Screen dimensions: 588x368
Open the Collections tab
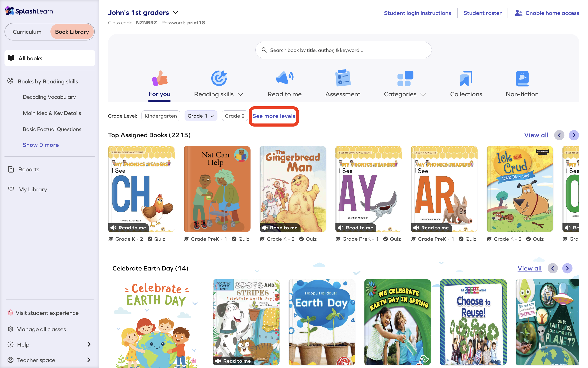pos(466,94)
